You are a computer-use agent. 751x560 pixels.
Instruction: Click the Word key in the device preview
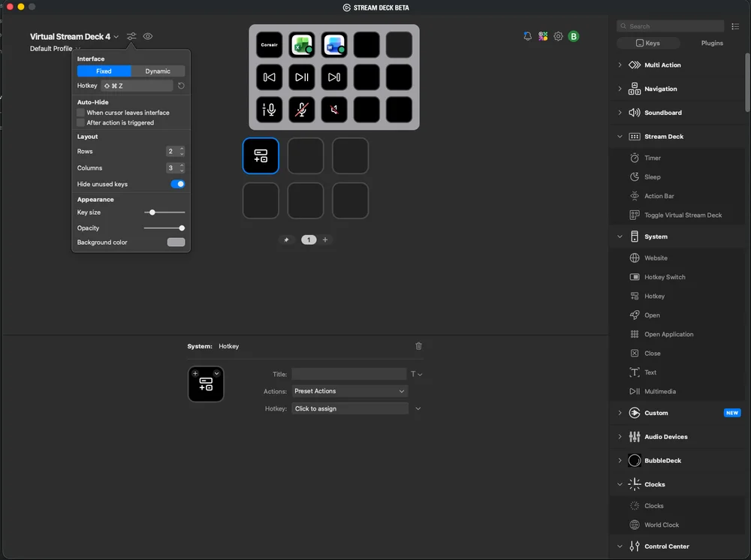click(333, 44)
